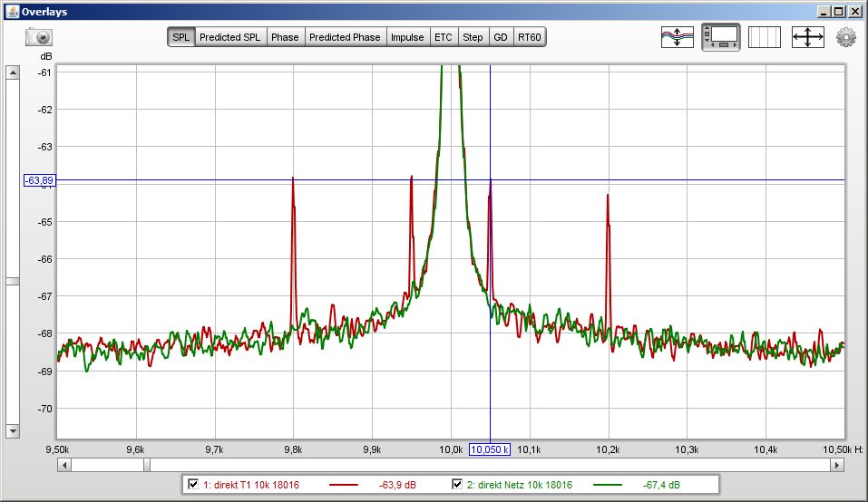Open the graph limits icon
Viewport: 868px width, 502px height.
tap(764, 37)
